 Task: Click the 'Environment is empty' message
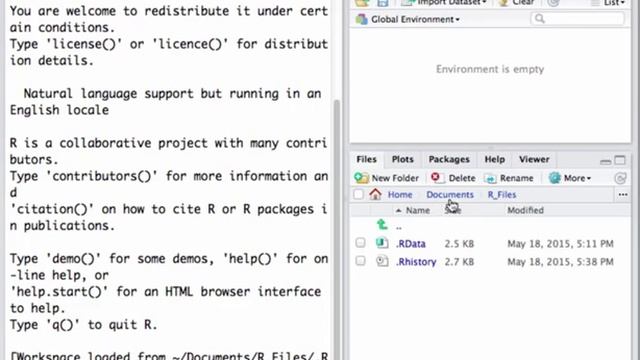tap(490, 69)
